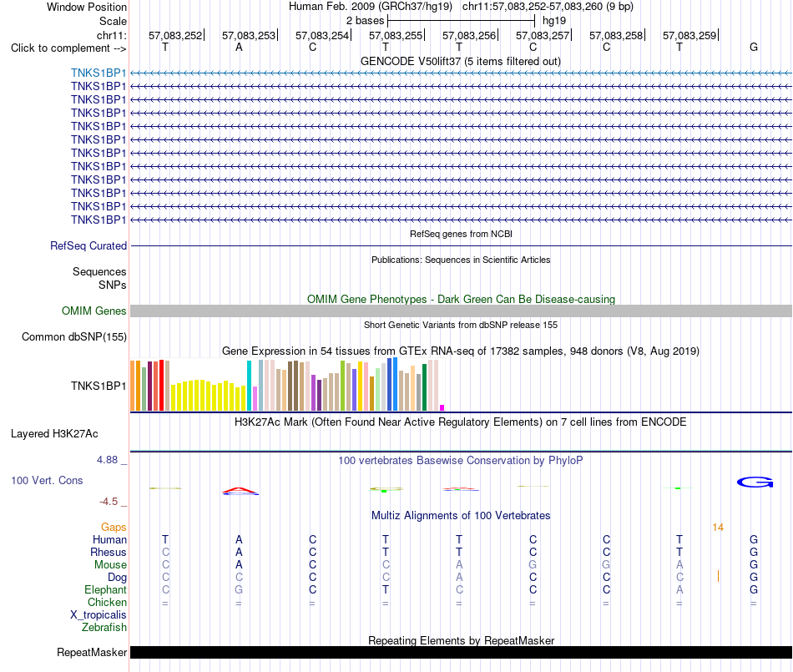Select the Chicken alignment row label
The image size is (793, 672).
[107, 602]
